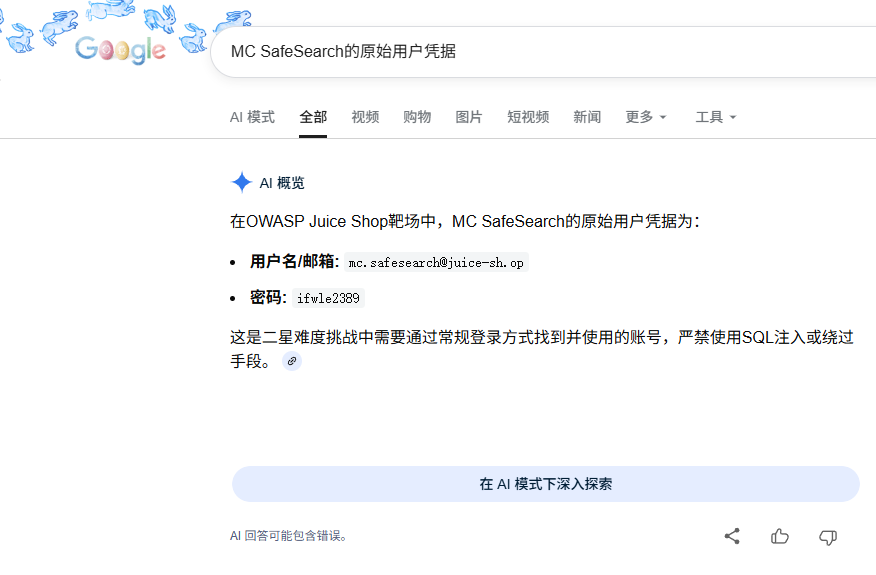Open the 短视频 tab

point(528,117)
